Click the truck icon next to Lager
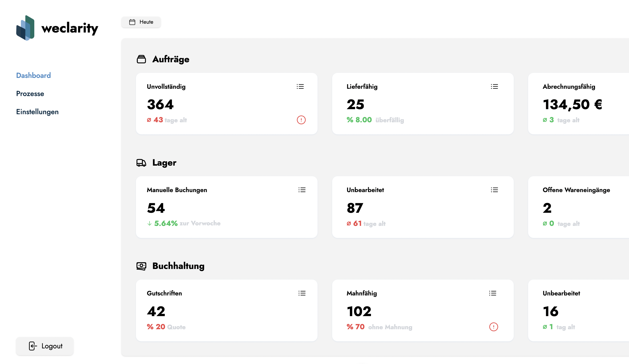This screenshot has height=364, width=629. (141, 163)
